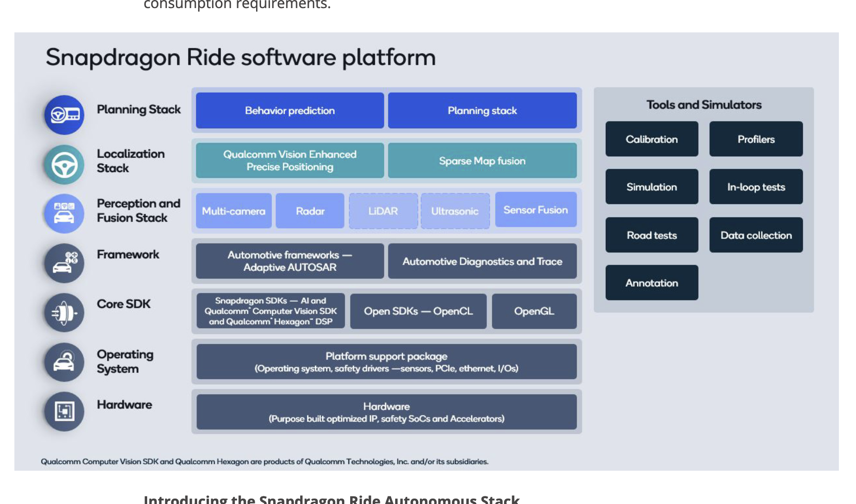856x504 pixels.
Task: Open the Road tests tile
Action: 652,235
